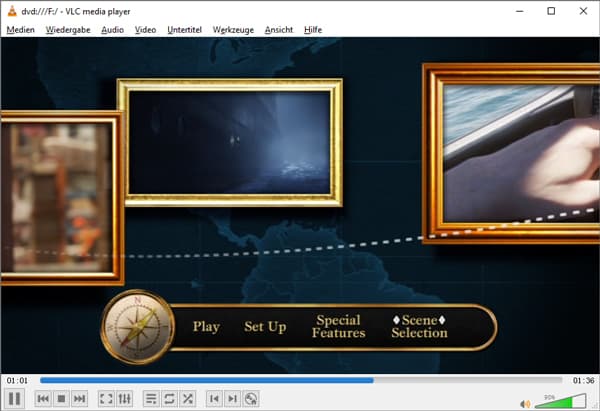Maximize the VLC window
Viewport: 600px width, 411px height.
click(x=551, y=11)
